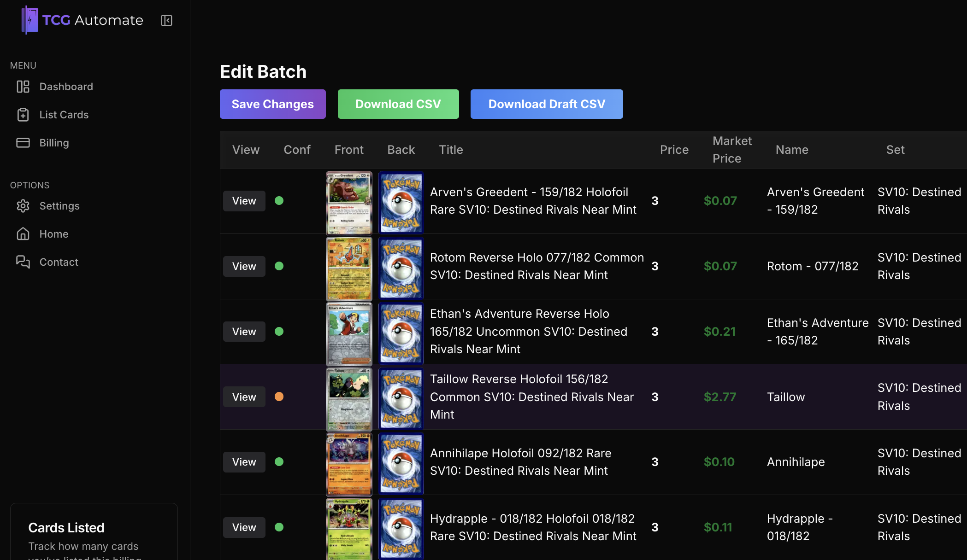The image size is (967, 560).
Task: Open Annihilape back card image
Action: (x=401, y=464)
